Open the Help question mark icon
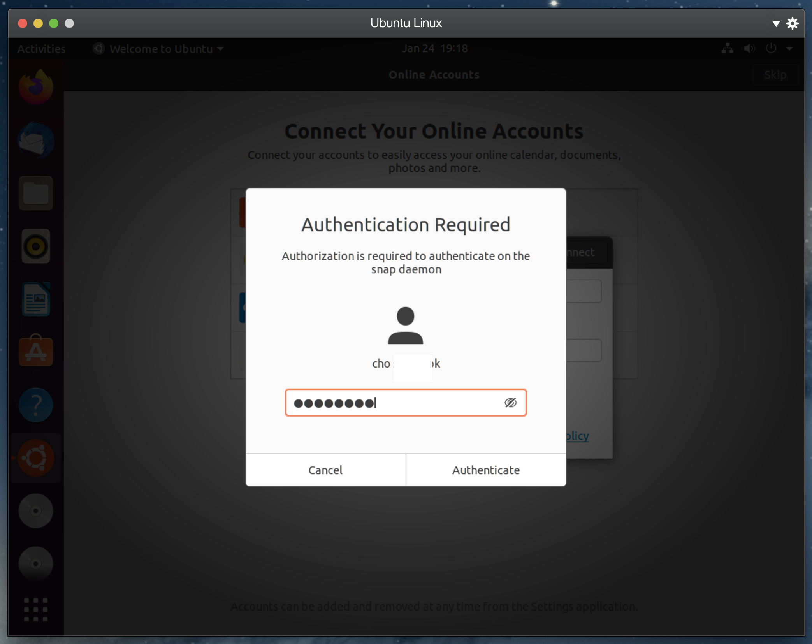The height and width of the screenshot is (644, 812). coord(36,405)
